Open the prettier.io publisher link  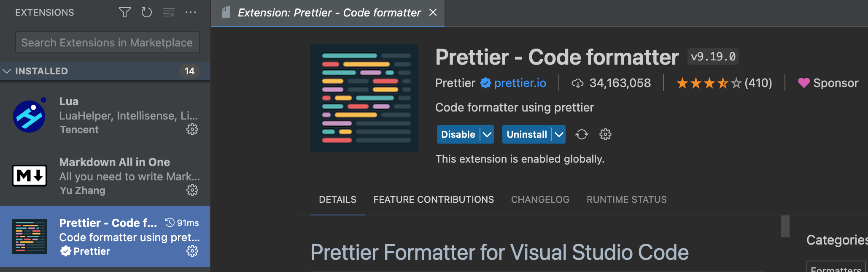[x=520, y=83]
